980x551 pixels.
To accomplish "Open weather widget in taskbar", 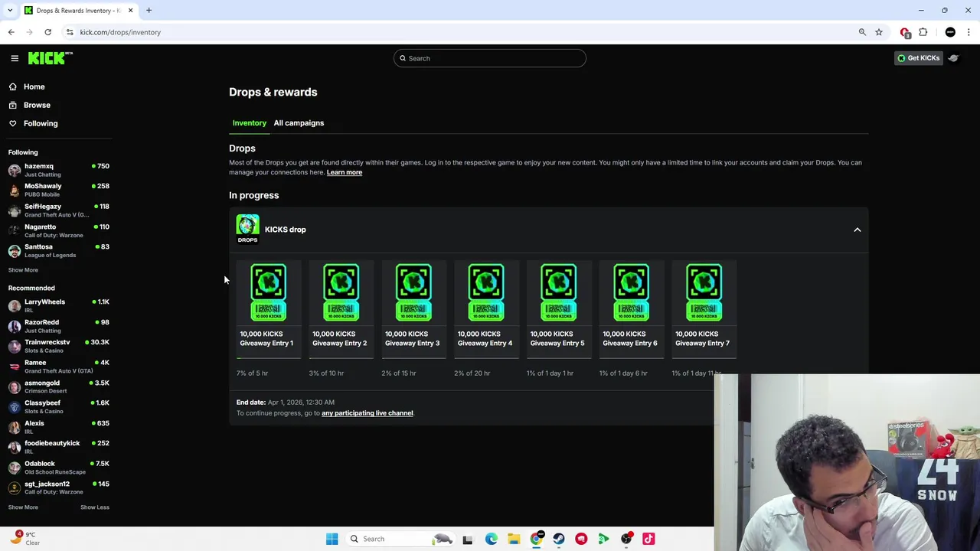I will tap(24, 539).
